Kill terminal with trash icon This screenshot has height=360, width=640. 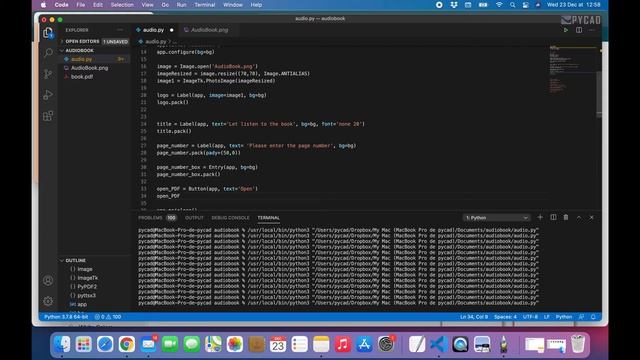coord(566,218)
